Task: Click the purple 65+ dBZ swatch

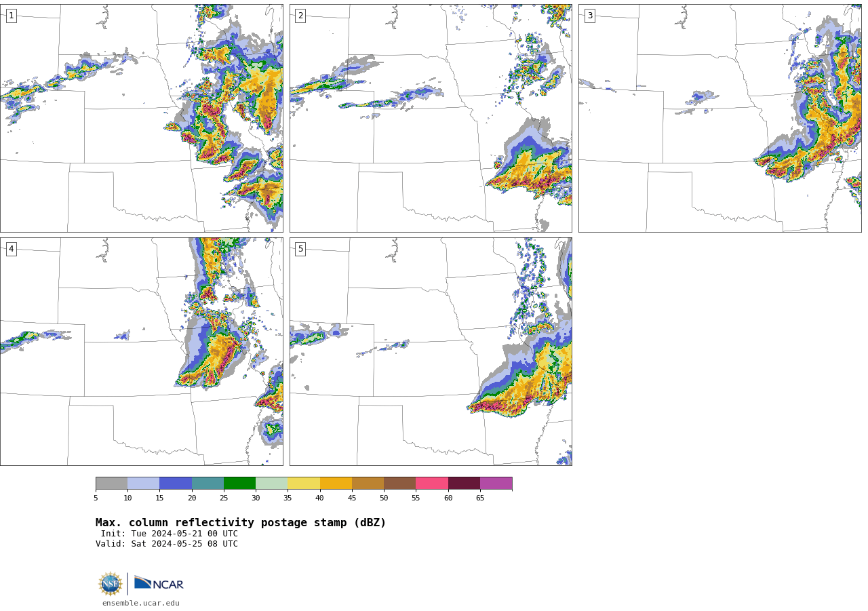Action: click(x=496, y=484)
